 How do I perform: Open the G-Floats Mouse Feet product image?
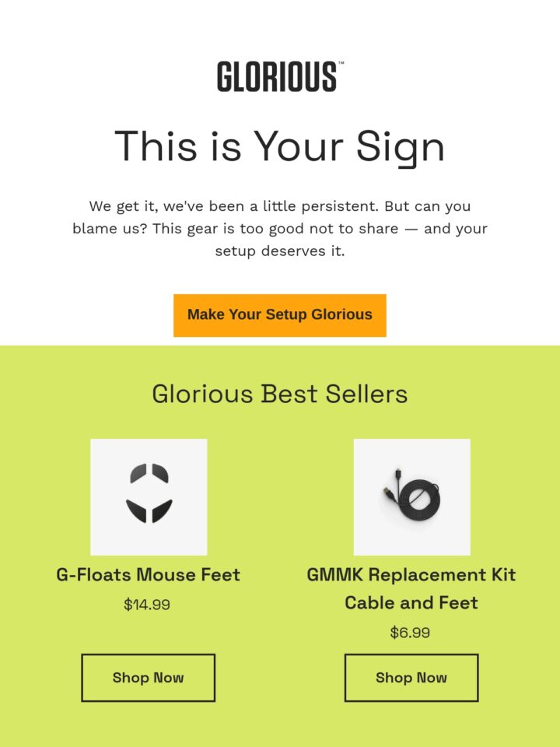pyautogui.click(x=149, y=497)
